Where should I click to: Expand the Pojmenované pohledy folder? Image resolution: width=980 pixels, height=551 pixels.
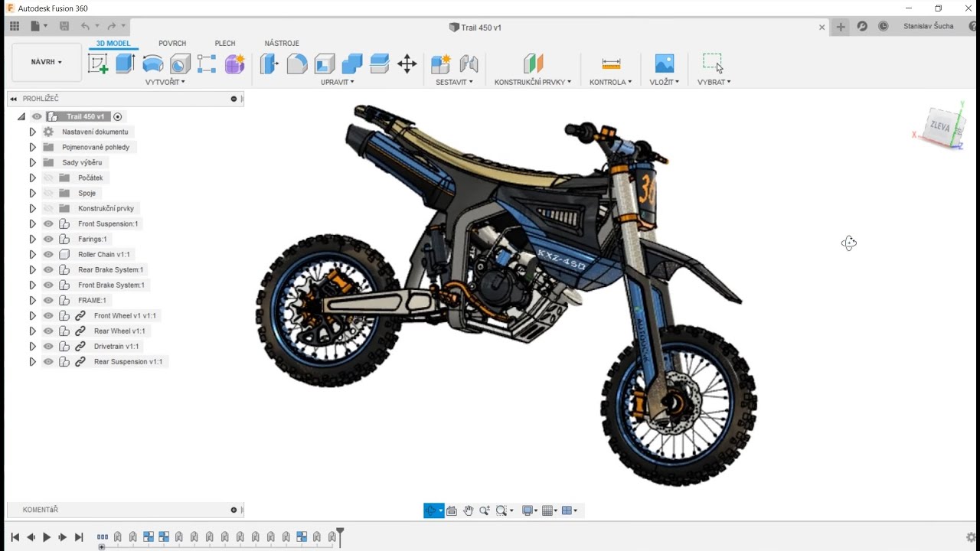tap(32, 148)
